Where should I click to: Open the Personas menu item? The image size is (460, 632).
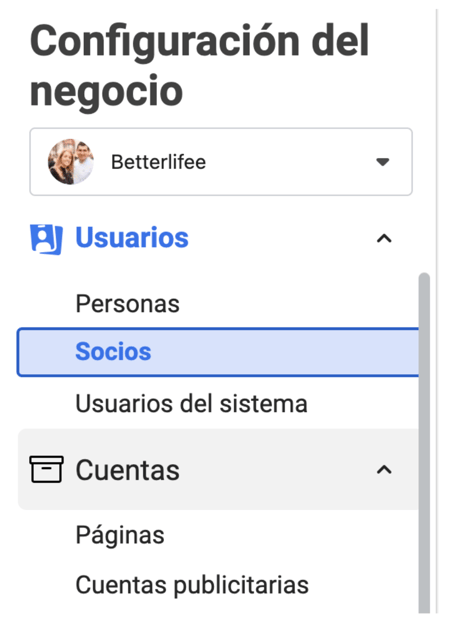(x=127, y=304)
